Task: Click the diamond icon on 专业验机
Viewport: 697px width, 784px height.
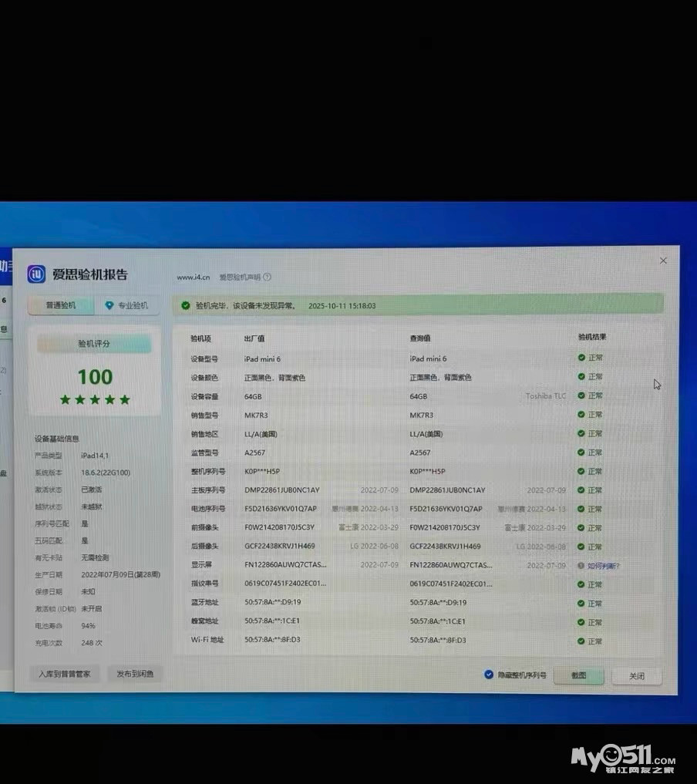Action: tap(109, 306)
